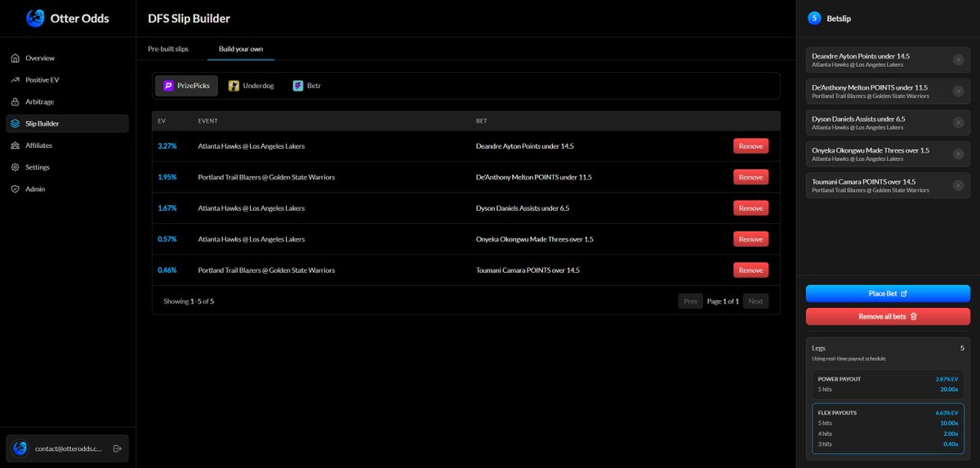Click the PrizePicks logo icon
The height and width of the screenshot is (468, 980).
[x=168, y=86]
